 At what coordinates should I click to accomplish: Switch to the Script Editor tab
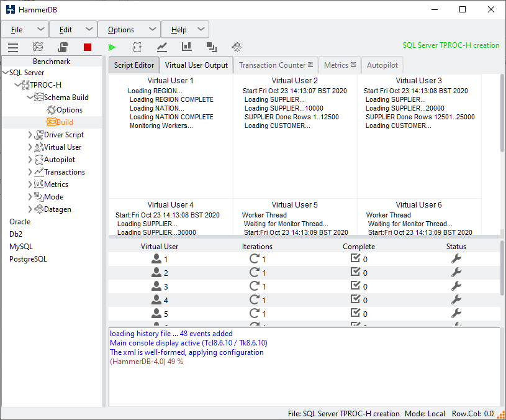134,65
